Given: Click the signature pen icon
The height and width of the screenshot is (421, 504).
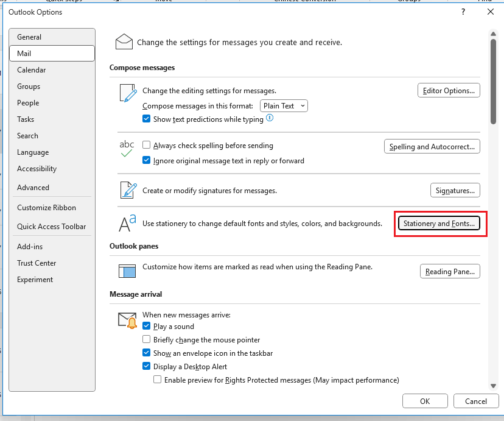Looking at the screenshot, I should 128,189.
